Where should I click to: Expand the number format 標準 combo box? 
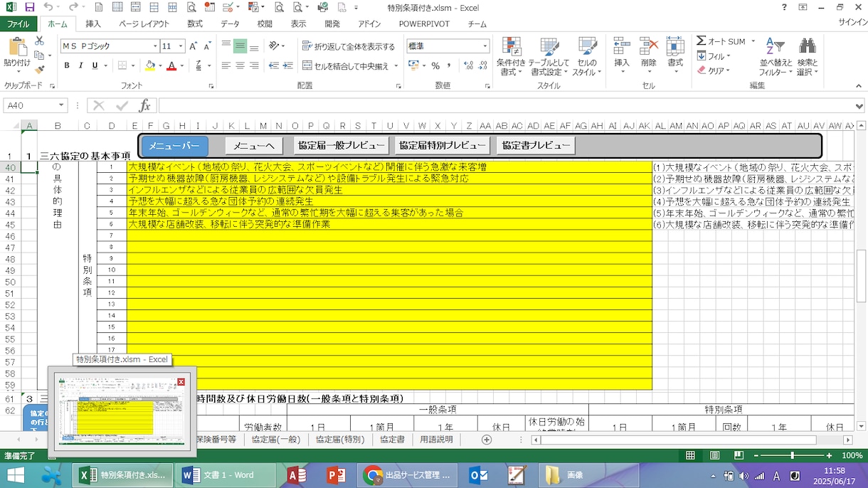[x=485, y=46]
